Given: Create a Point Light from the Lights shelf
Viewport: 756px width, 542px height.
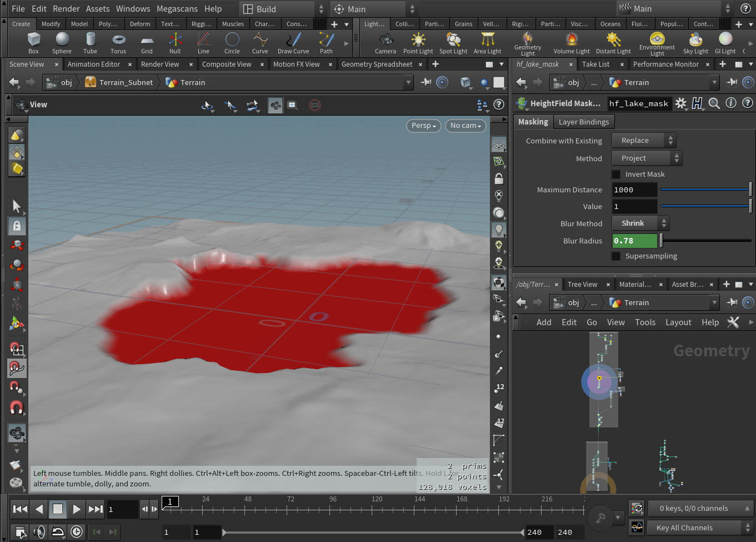Looking at the screenshot, I should click(418, 42).
